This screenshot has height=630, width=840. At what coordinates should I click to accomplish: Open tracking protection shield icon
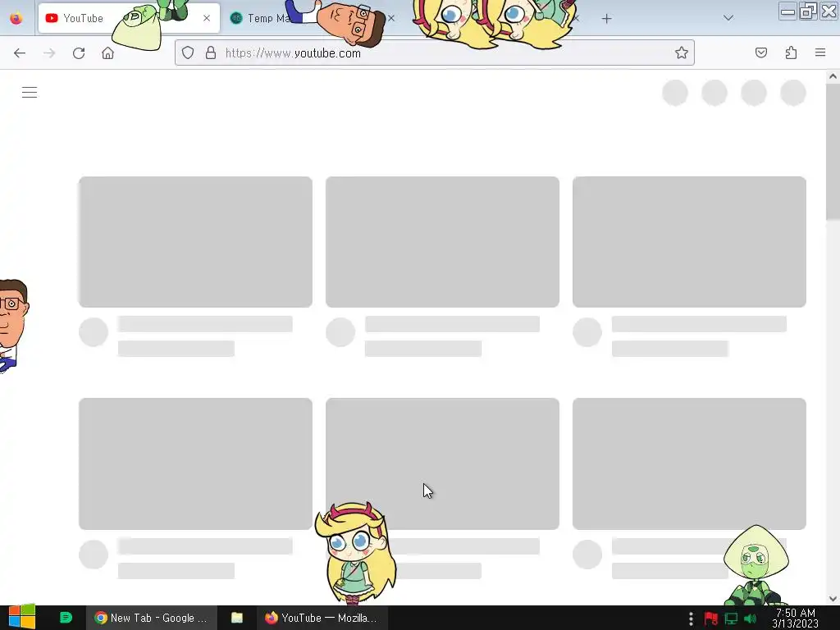188,52
